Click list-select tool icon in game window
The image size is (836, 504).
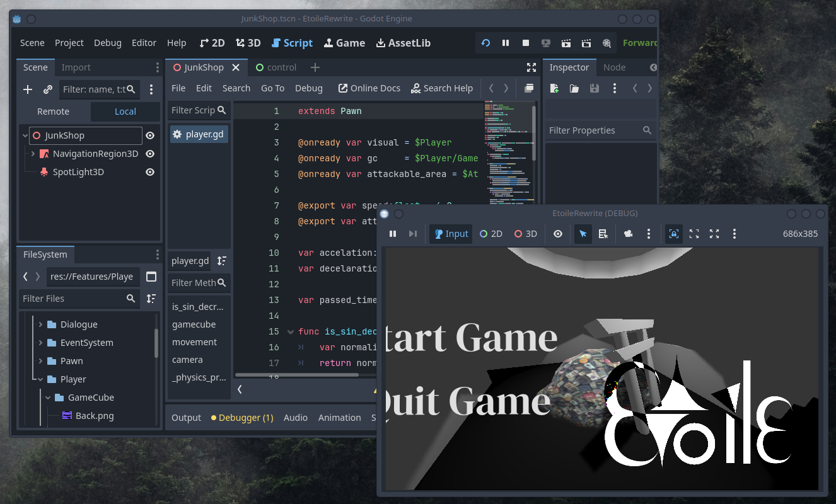(603, 234)
